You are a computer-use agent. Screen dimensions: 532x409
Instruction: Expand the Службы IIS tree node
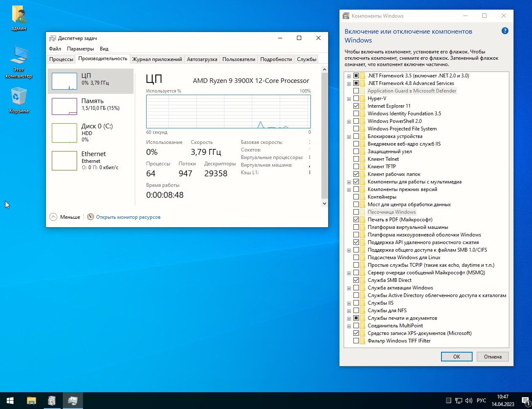pos(349,303)
